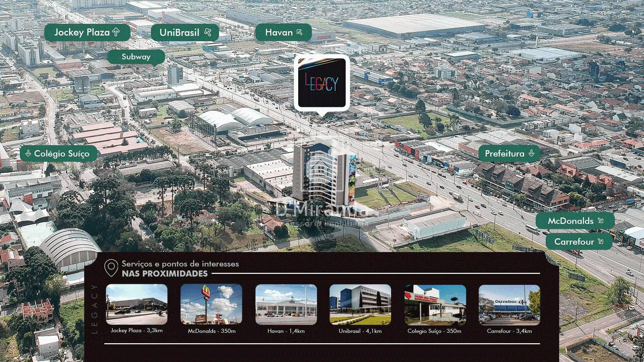Click the Jockey Plaza location label
Screen dimensions: 644x362
pos(87,33)
